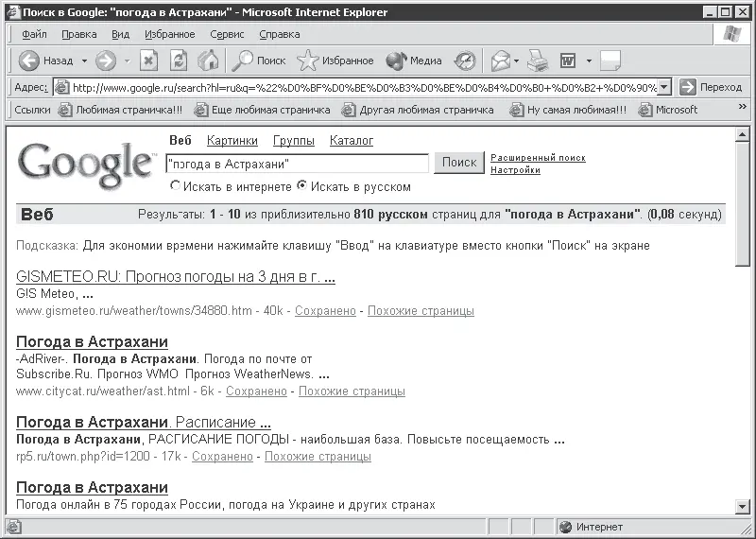Open the Любимая страничка!!! link

[121, 110]
